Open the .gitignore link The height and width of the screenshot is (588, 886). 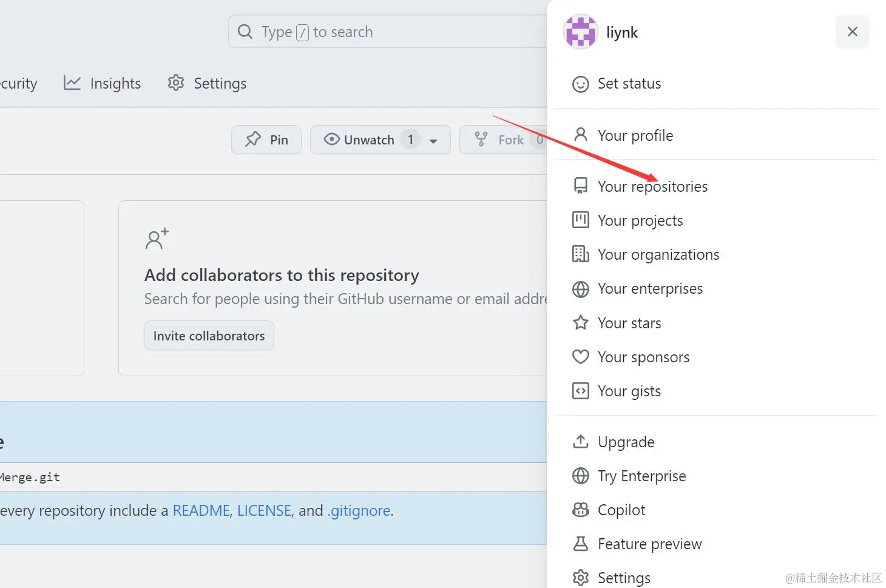point(359,510)
